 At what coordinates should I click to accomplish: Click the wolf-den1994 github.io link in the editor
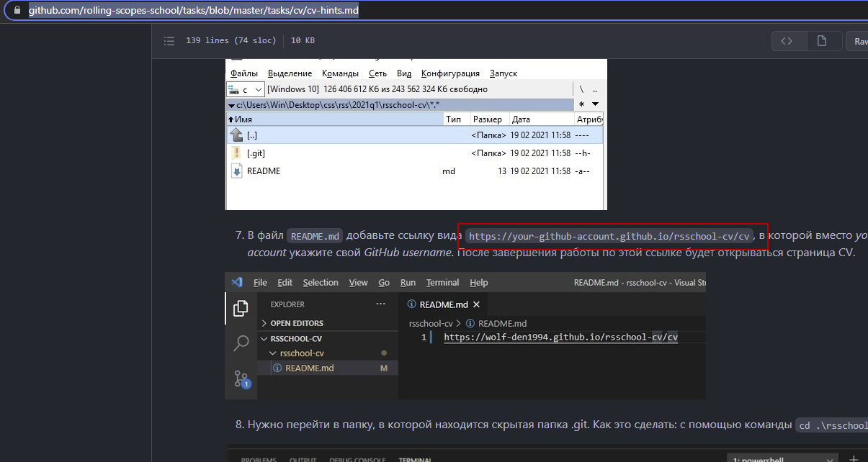560,337
